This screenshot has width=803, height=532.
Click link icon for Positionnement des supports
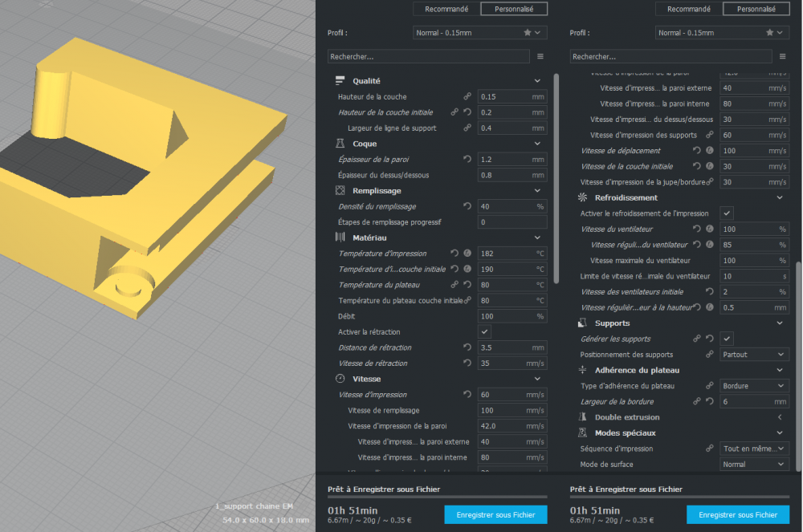click(x=709, y=355)
